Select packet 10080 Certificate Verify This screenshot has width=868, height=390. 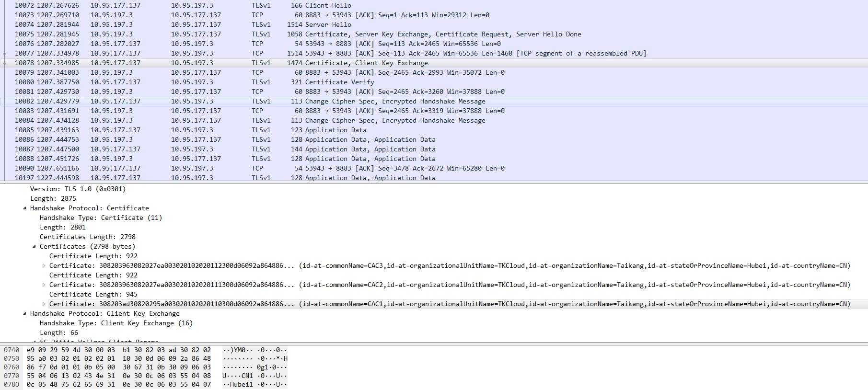point(434,82)
